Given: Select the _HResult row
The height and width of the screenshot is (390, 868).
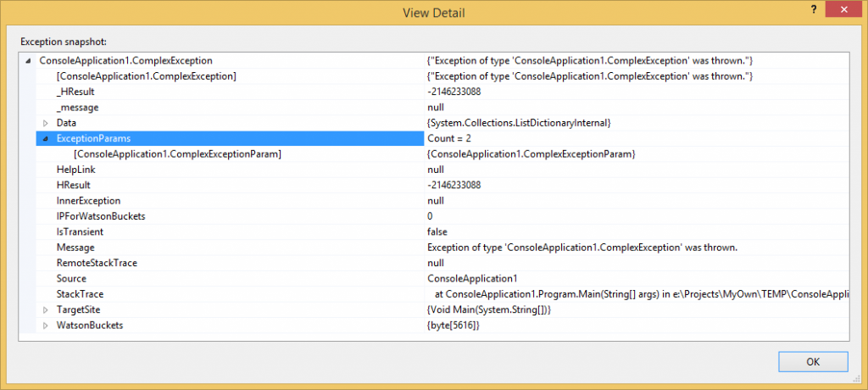Looking at the screenshot, I should tap(435, 92).
